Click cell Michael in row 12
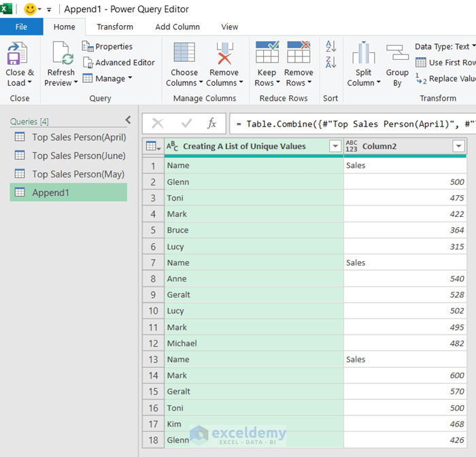The width and height of the screenshot is (476, 457). point(254,343)
